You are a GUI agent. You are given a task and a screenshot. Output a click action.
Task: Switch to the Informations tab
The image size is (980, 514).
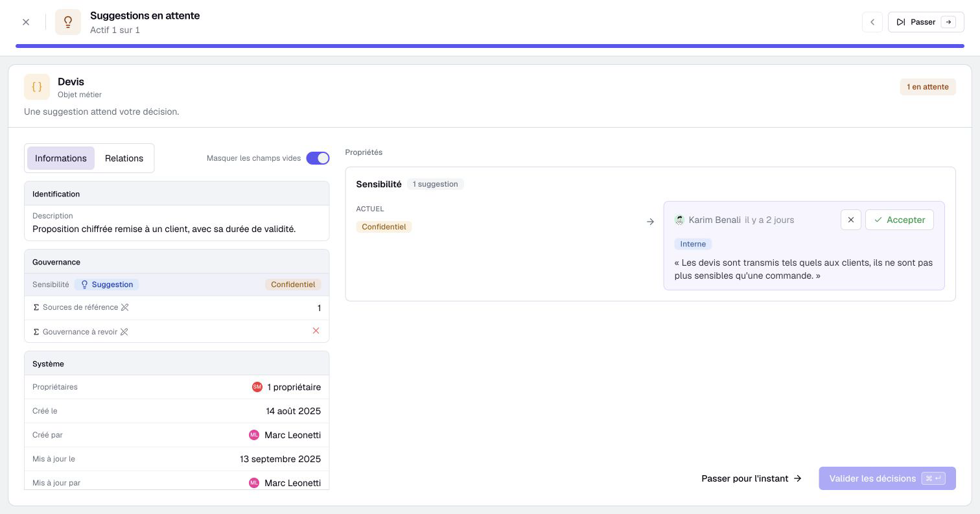[x=61, y=158]
